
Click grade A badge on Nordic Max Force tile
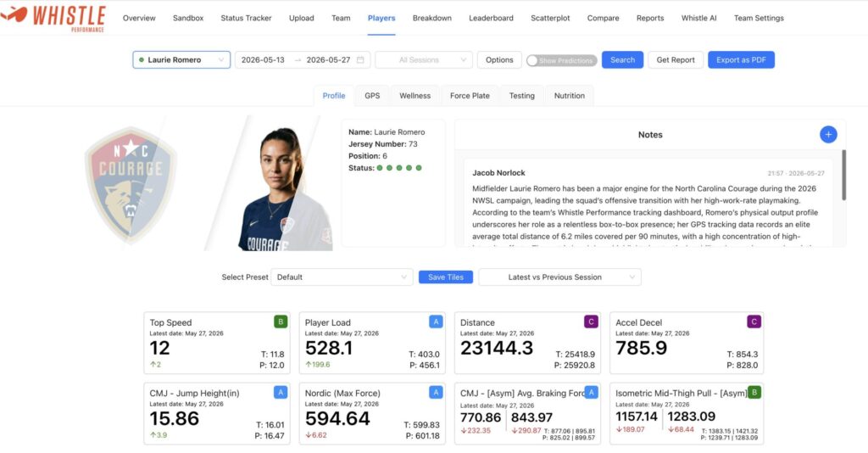(436, 392)
